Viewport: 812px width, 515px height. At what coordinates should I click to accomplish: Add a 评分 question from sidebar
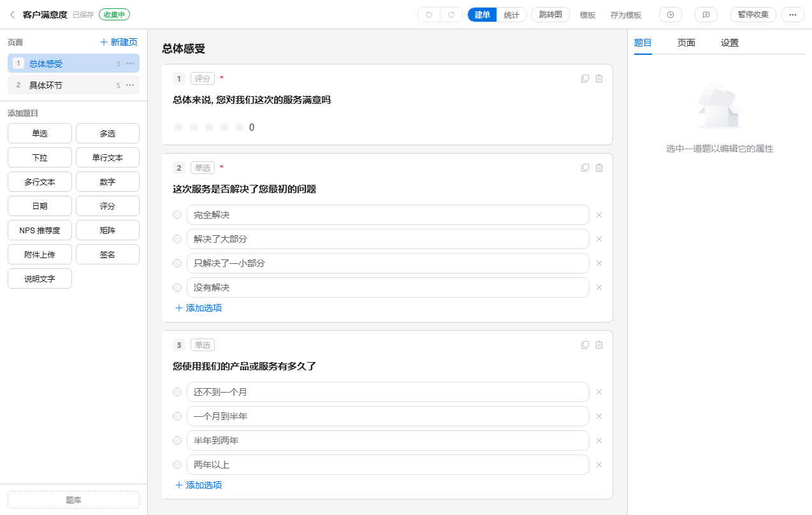click(108, 206)
